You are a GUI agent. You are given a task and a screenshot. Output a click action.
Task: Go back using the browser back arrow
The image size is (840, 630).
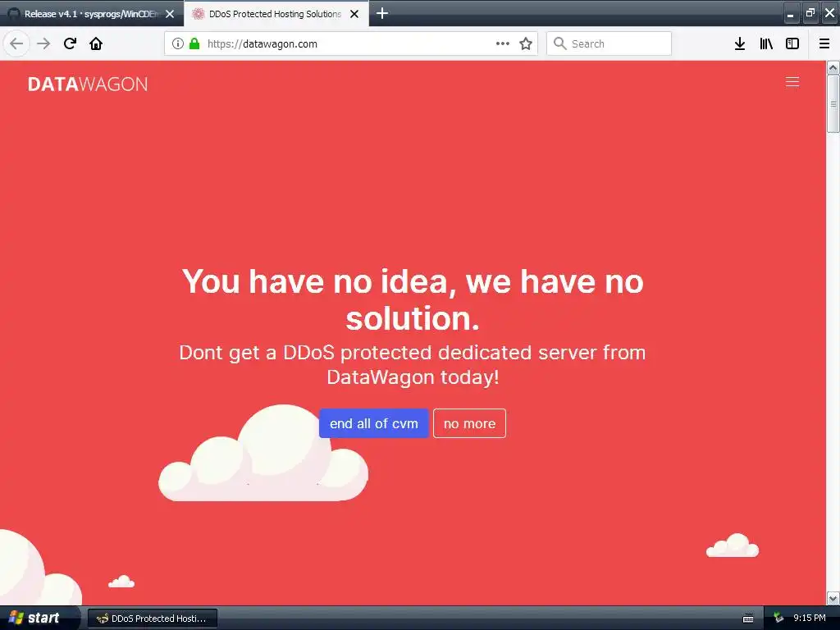[x=16, y=43]
